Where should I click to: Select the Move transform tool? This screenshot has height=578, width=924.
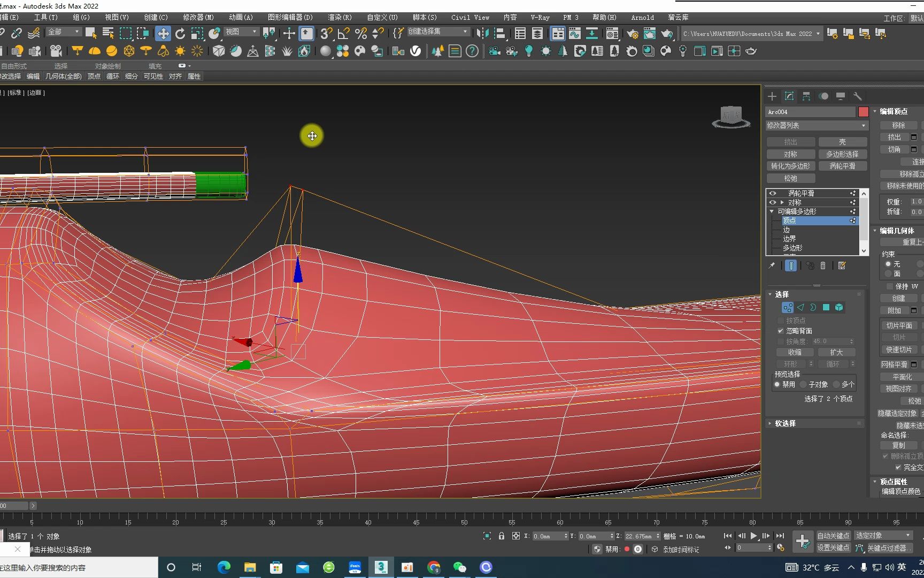point(163,34)
